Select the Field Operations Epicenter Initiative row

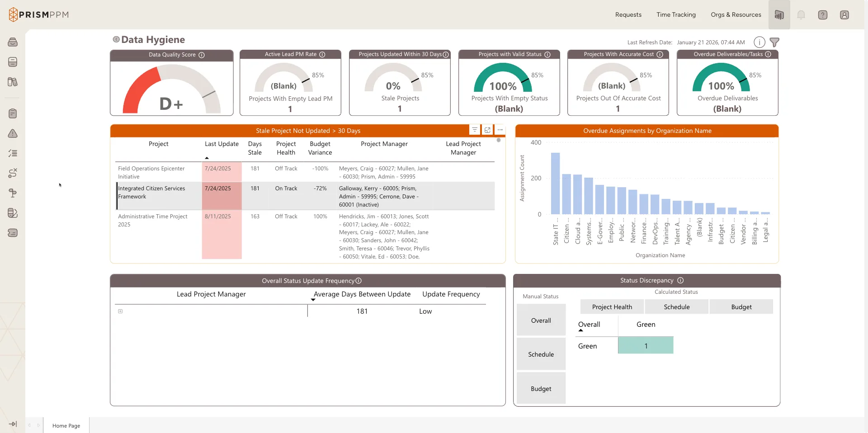click(305, 172)
